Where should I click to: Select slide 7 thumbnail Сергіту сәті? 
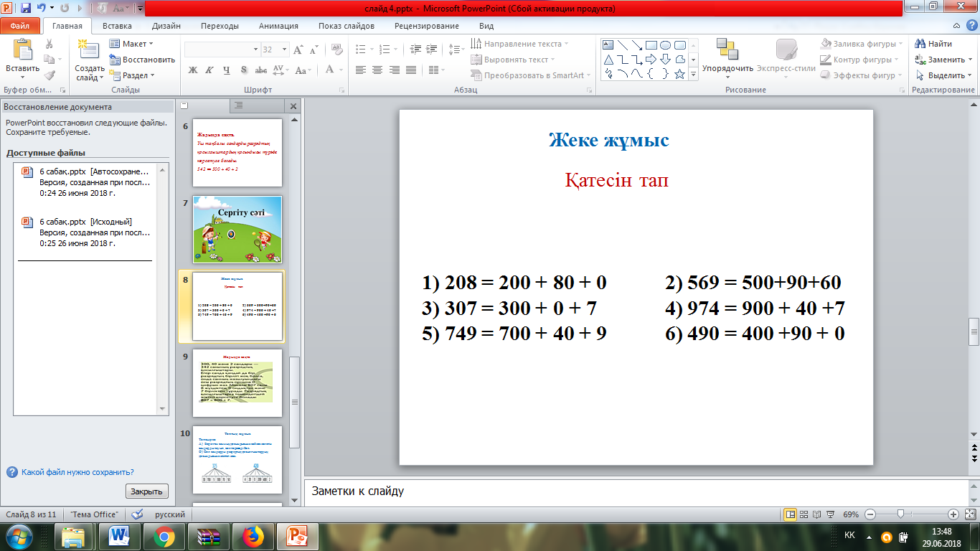click(x=237, y=229)
